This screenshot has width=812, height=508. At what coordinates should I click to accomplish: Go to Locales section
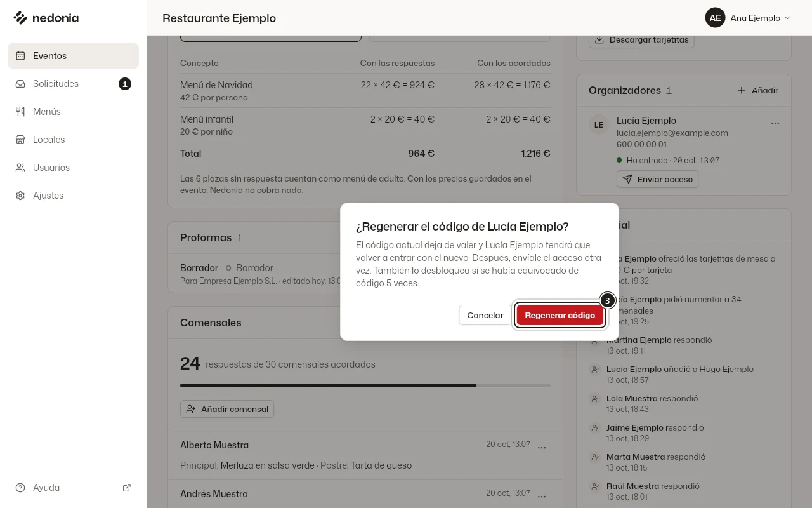pyautogui.click(x=73, y=140)
